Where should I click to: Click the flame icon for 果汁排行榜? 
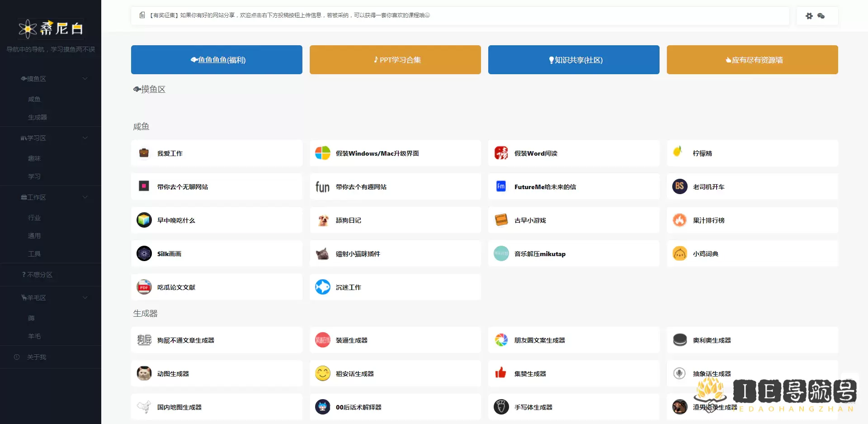tap(679, 220)
